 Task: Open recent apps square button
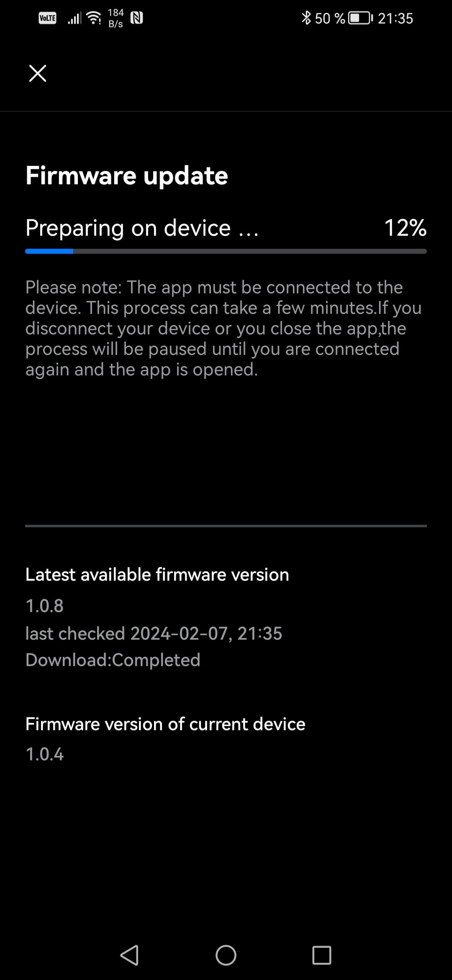coord(322,955)
